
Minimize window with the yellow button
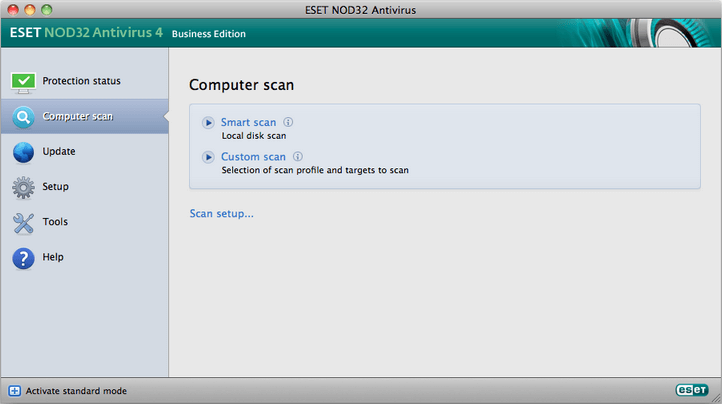30,10
